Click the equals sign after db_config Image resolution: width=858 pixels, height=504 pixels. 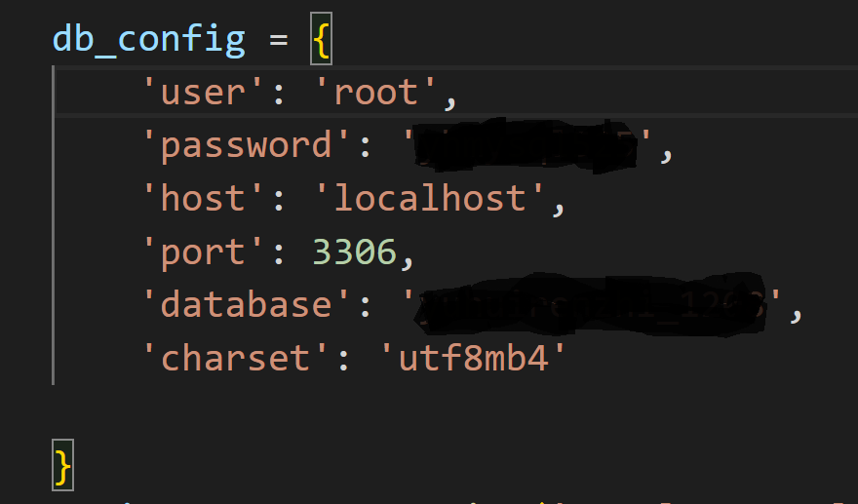point(279,40)
